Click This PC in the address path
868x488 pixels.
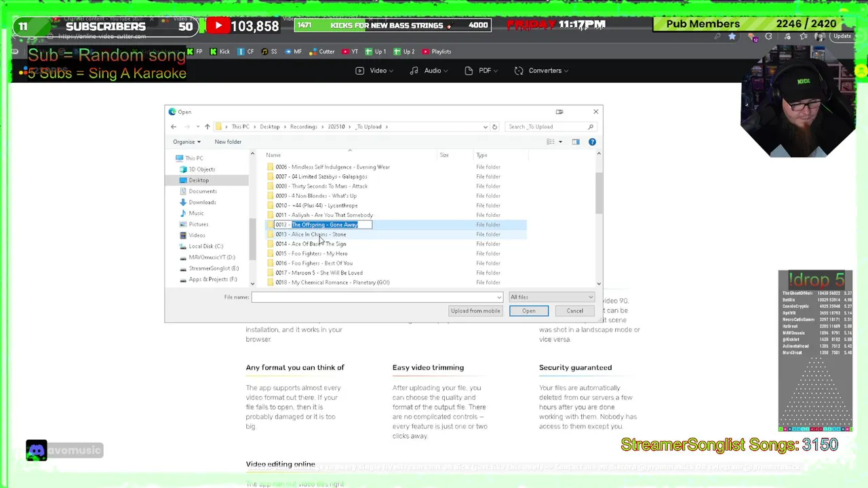click(x=240, y=127)
